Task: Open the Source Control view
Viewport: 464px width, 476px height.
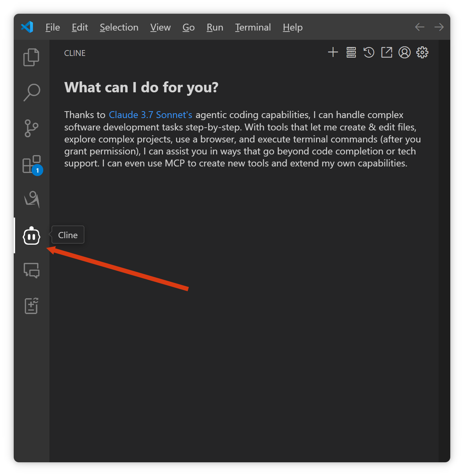Action: [31, 128]
